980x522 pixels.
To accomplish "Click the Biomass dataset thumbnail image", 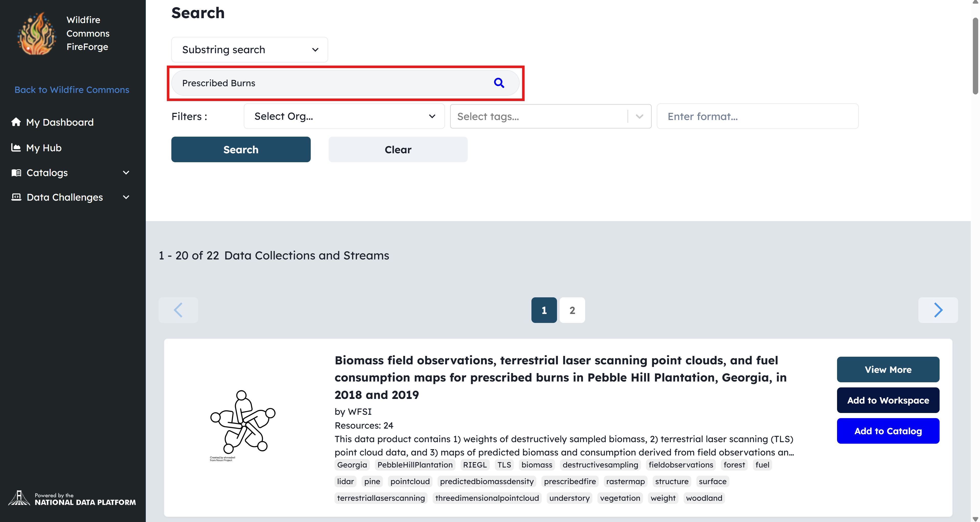I will click(x=242, y=423).
